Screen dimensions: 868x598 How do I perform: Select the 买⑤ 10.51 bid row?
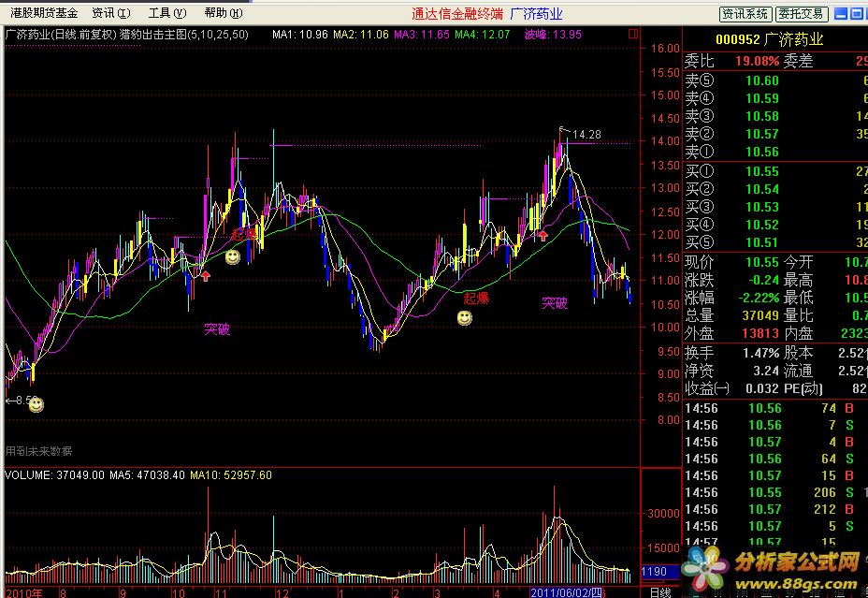(775, 242)
